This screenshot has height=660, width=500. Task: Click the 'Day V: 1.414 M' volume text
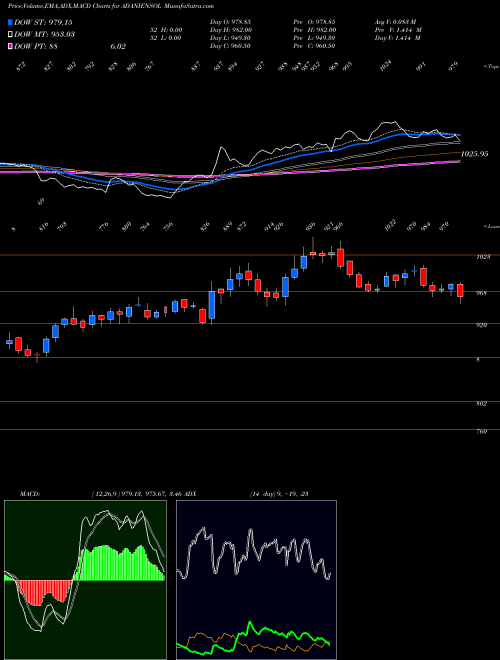[398, 38]
